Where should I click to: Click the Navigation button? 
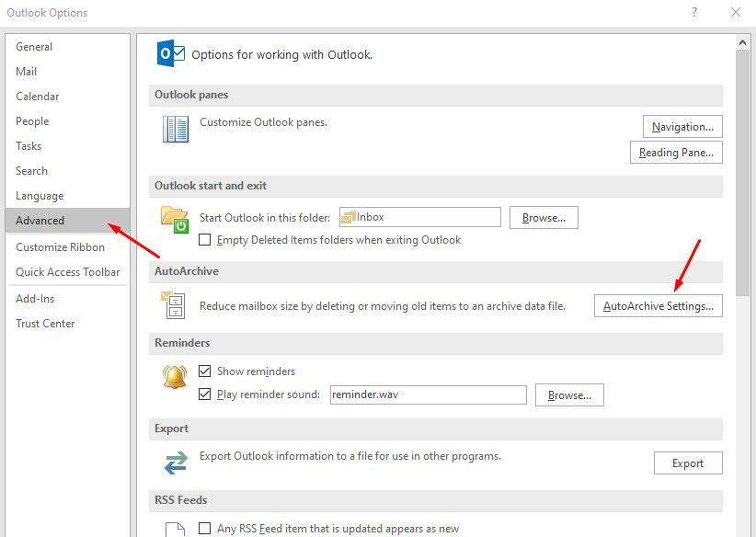pyautogui.click(x=682, y=127)
